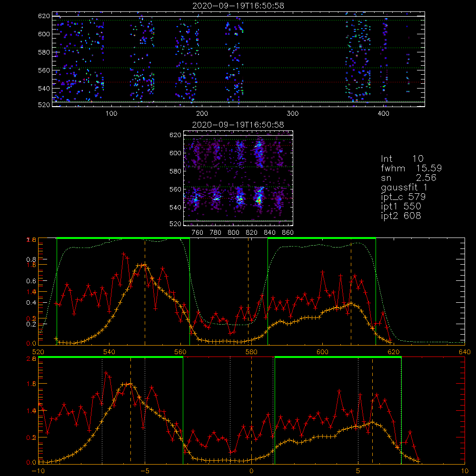The width and height of the screenshot is (476, 476).
Task: Click x-axis label 0 of bottom plot
Action: [251, 471]
